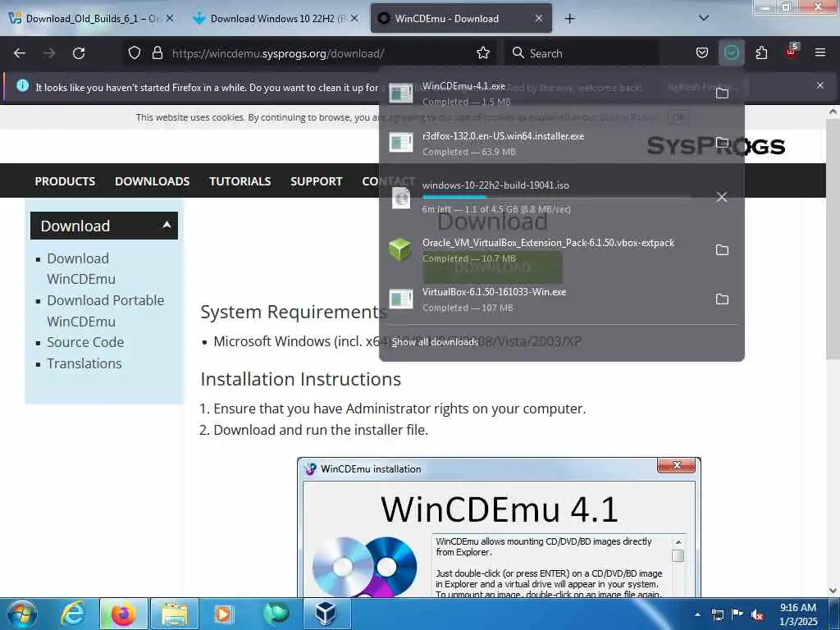Click Firefox icon on taskbar

coord(123,614)
